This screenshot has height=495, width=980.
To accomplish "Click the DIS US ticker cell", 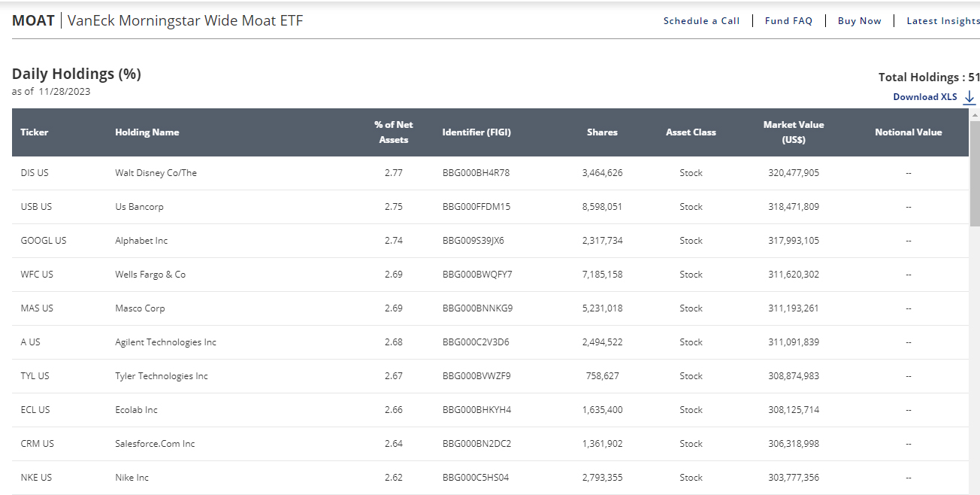I will (35, 172).
